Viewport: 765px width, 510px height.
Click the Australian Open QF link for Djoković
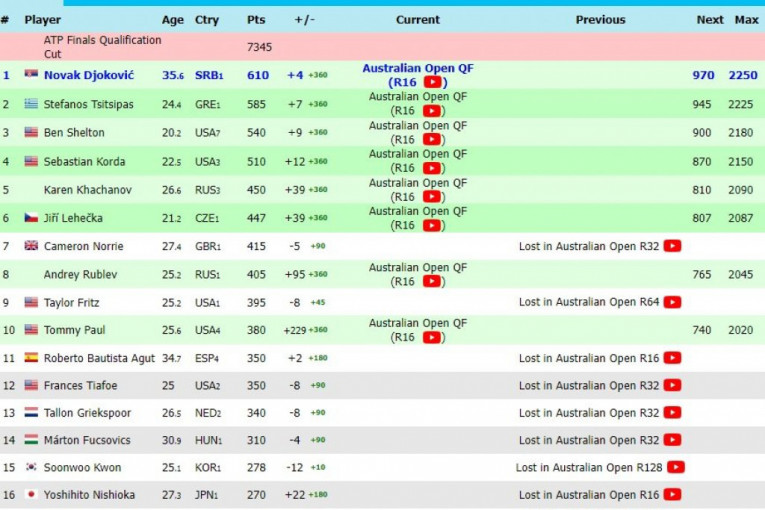417,69
